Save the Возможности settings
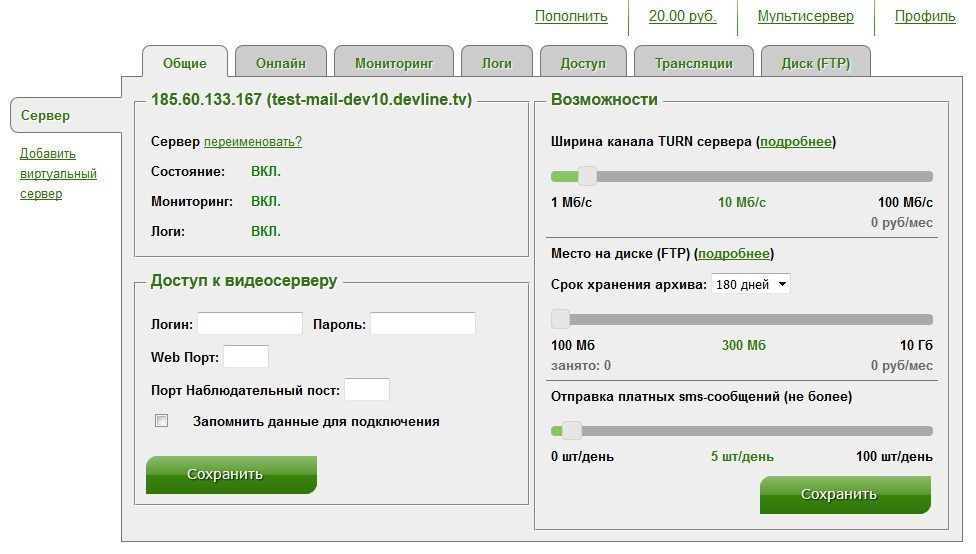 tap(845, 494)
